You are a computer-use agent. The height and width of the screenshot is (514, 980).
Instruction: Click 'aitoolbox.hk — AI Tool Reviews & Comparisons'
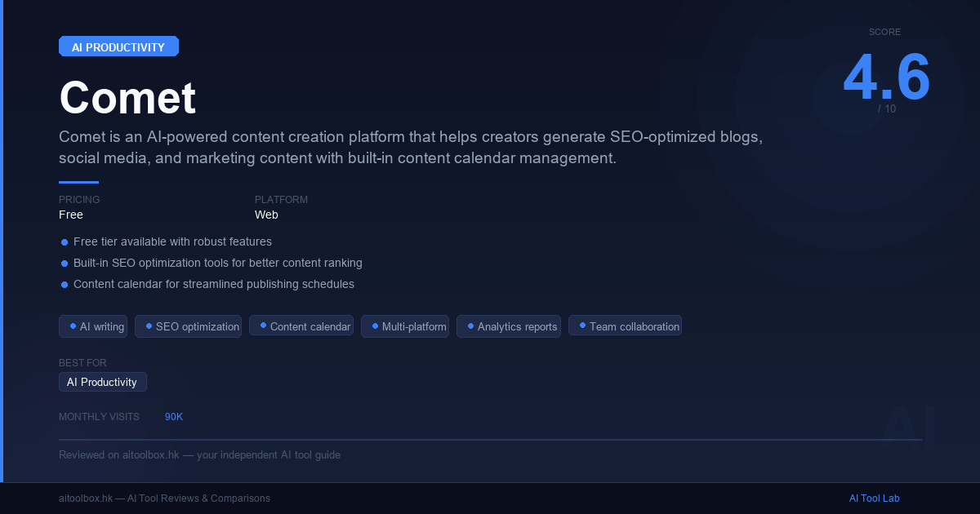164,498
